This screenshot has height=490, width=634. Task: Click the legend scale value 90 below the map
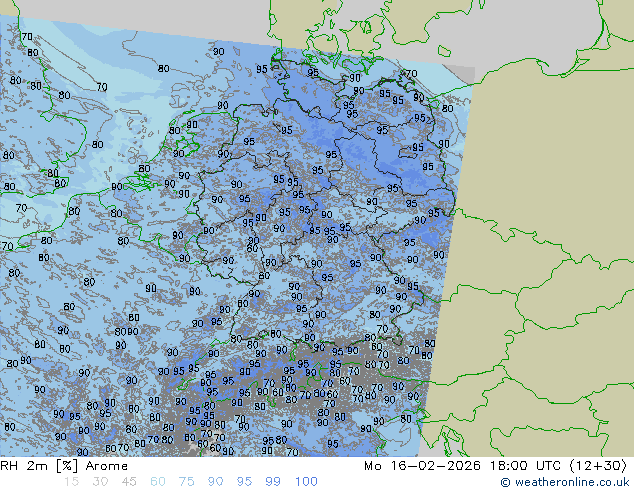click(215, 482)
